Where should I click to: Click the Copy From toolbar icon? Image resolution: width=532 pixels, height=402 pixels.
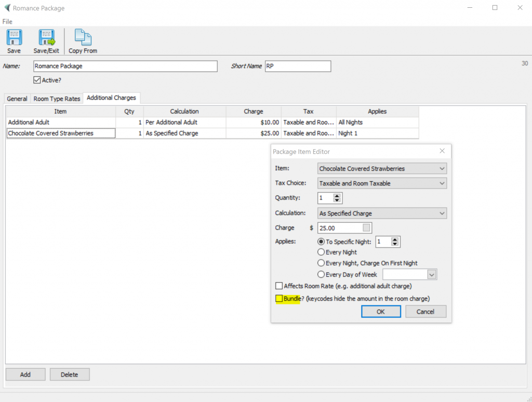coord(82,41)
